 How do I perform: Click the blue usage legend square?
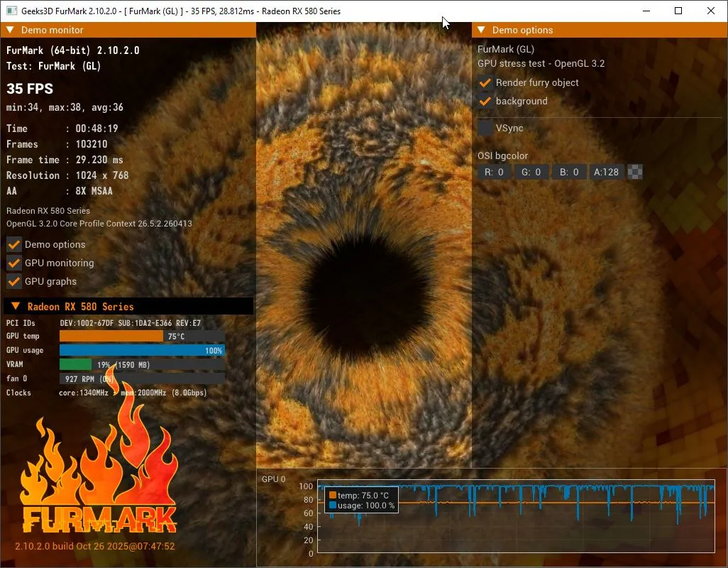[x=333, y=506]
